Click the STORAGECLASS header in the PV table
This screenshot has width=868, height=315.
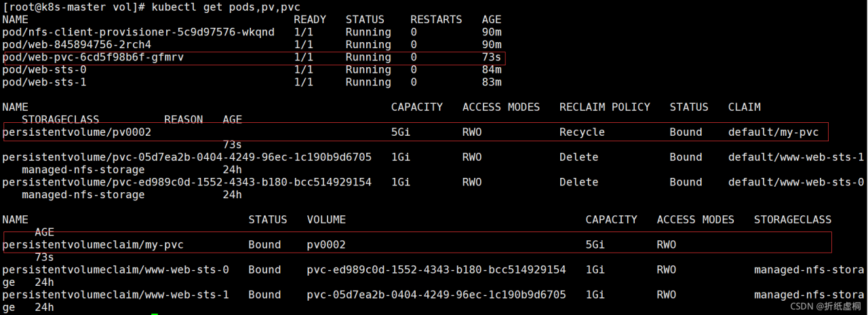(x=60, y=119)
